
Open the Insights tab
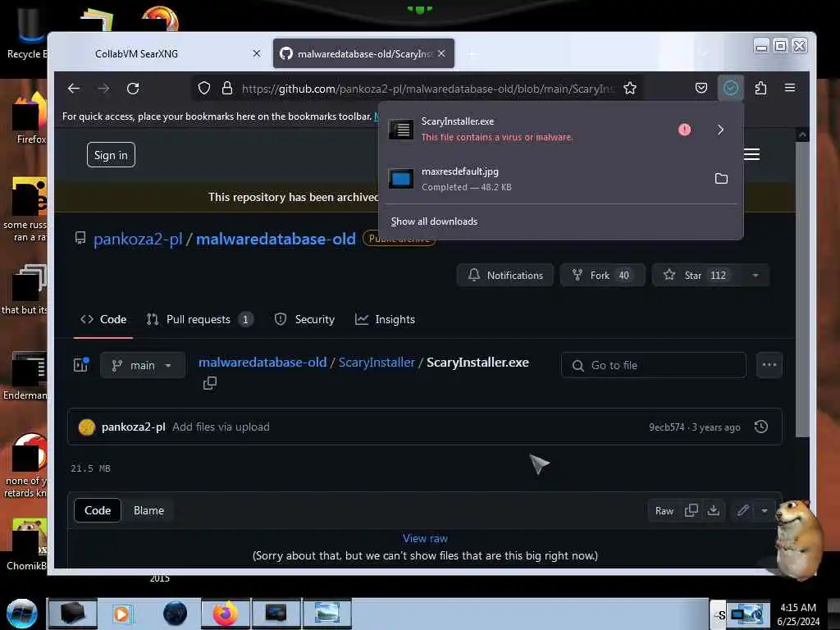point(386,319)
